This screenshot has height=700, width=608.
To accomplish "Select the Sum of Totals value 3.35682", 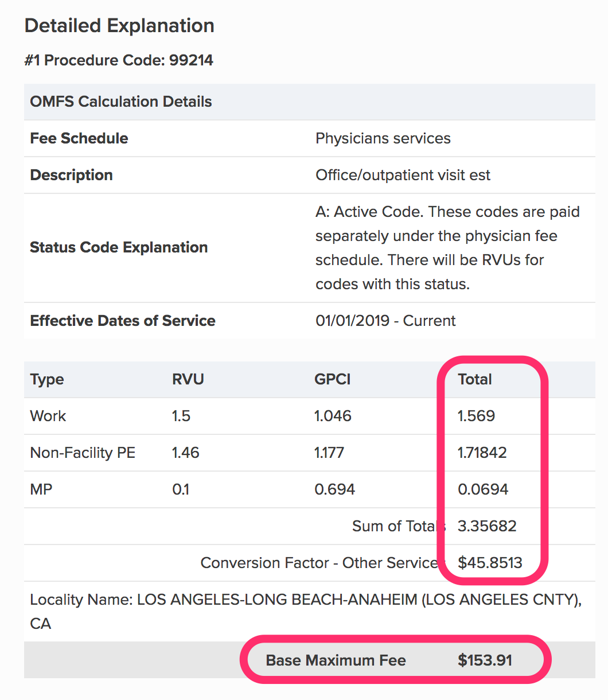I will [x=487, y=526].
